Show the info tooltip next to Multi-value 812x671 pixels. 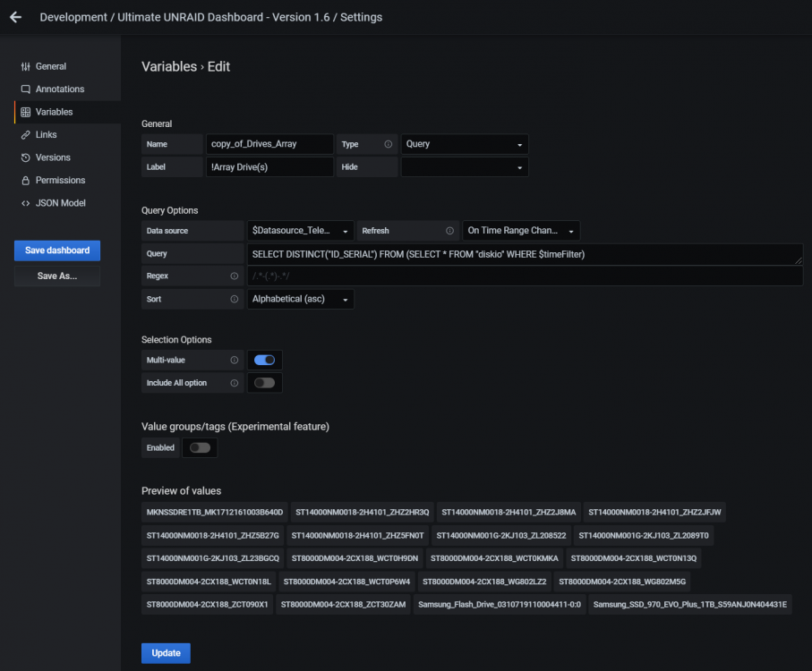pos(234,360)
